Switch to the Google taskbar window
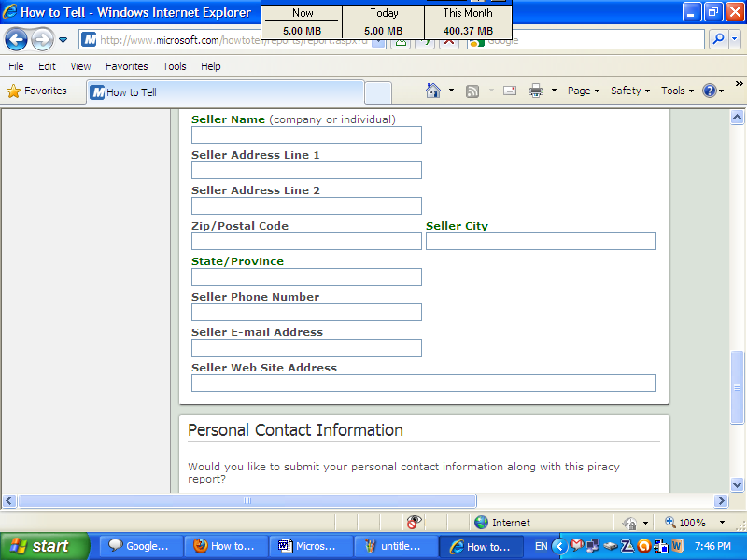747x560 pixels. (142, 546)
